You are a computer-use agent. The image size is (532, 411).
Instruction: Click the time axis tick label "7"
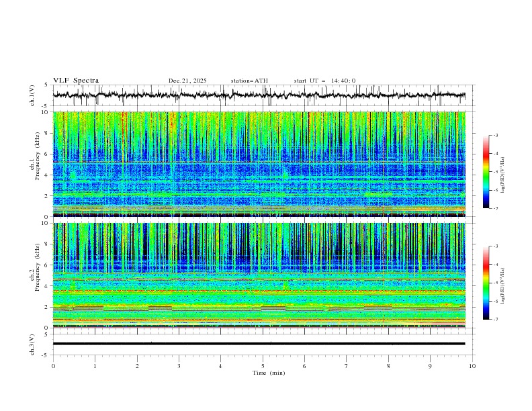click(347, 366)
